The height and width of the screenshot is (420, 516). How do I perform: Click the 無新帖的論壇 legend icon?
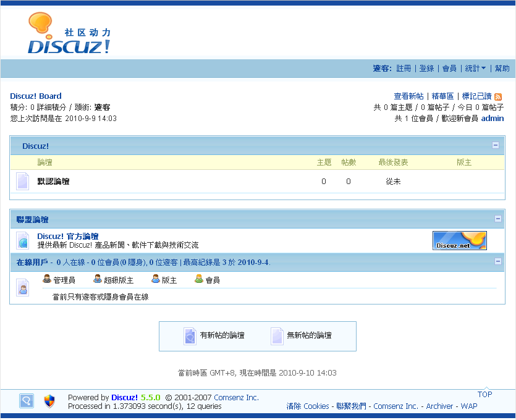(x=276, y=335)
